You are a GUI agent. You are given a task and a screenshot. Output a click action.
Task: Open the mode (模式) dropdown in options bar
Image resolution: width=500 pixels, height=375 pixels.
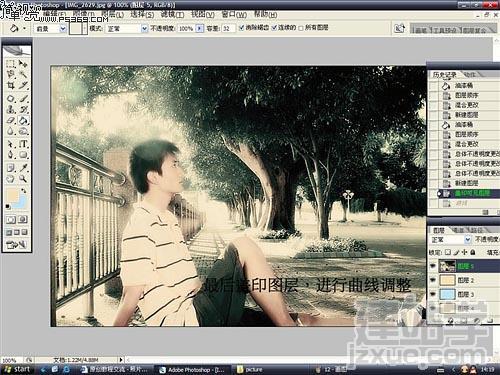pyautogui.click(x=127, y=29)
